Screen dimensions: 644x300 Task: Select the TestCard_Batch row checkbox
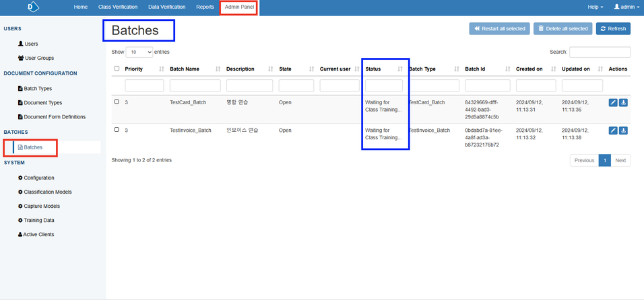117,102
